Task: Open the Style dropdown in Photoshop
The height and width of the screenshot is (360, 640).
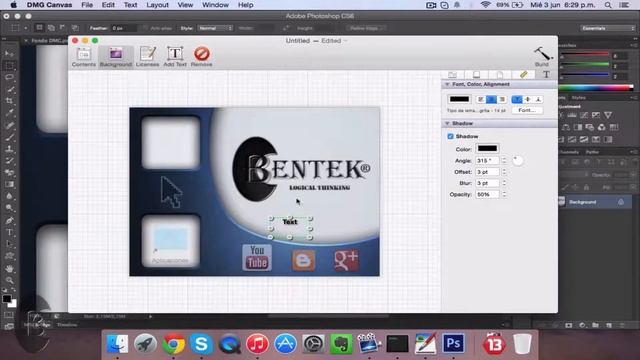Action: [215, 28]
